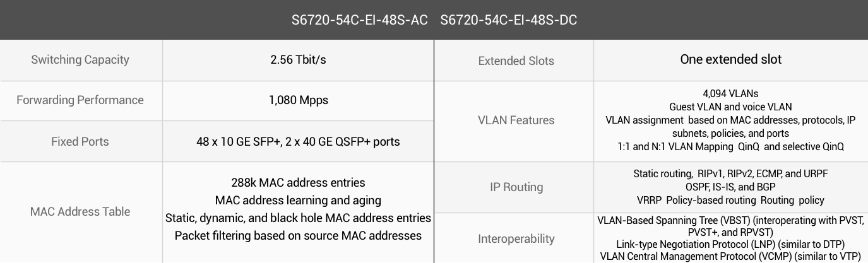
Task: Select the Switching Capacity label cell
Action: (x=81, y=60)
